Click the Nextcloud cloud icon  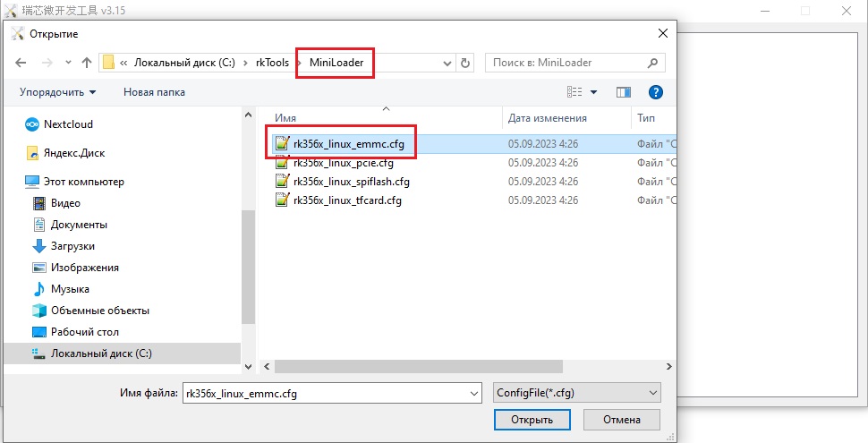pyautogui.click(x=32, y=124)
